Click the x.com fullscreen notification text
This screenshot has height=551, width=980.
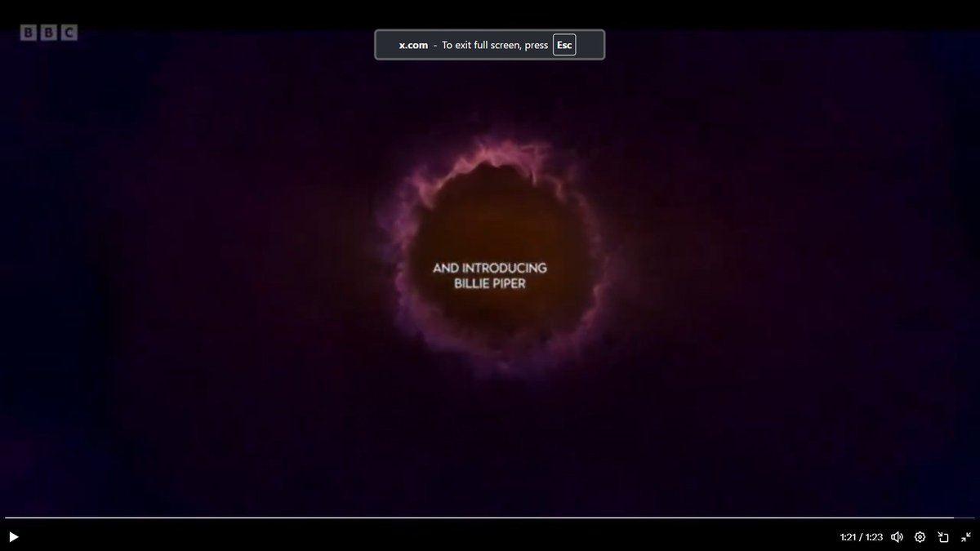tap(413, 45)
